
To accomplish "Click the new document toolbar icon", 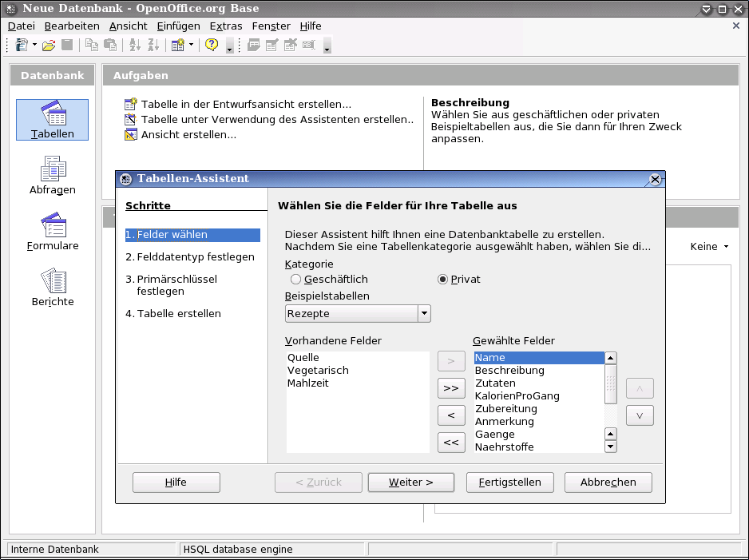I will click(20, 45).
